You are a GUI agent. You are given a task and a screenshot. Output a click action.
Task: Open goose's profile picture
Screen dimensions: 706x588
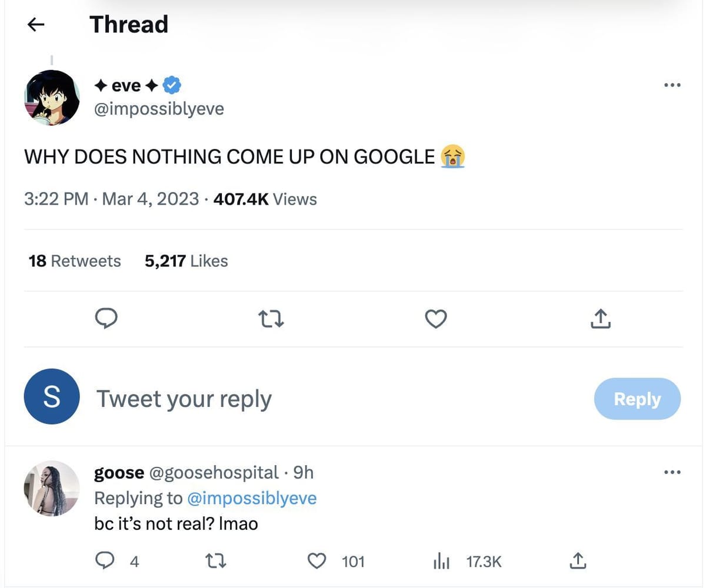[52, 488]
